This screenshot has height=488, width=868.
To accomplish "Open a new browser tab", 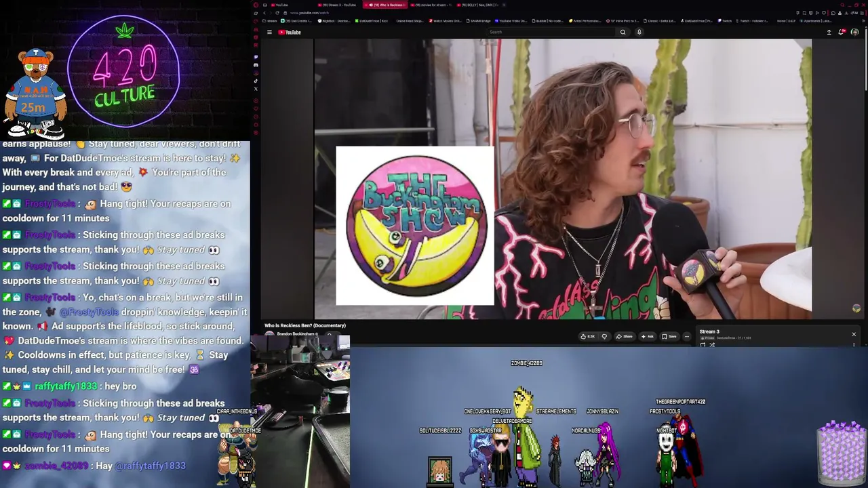I will [x=504, y=5].
